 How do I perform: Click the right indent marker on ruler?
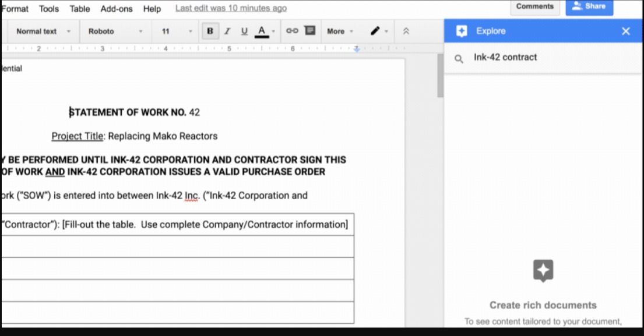pyautogui.click(x=357, y=49)
